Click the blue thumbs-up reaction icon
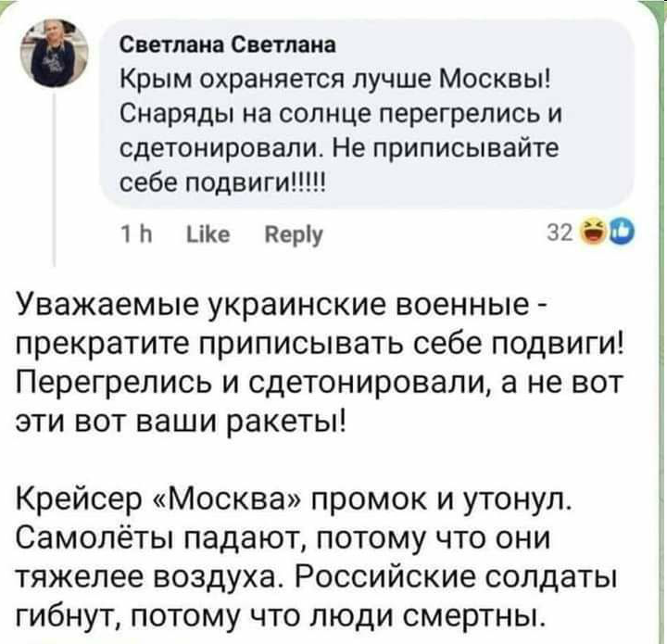Viewport: 667px width, 644px height. 622,233
